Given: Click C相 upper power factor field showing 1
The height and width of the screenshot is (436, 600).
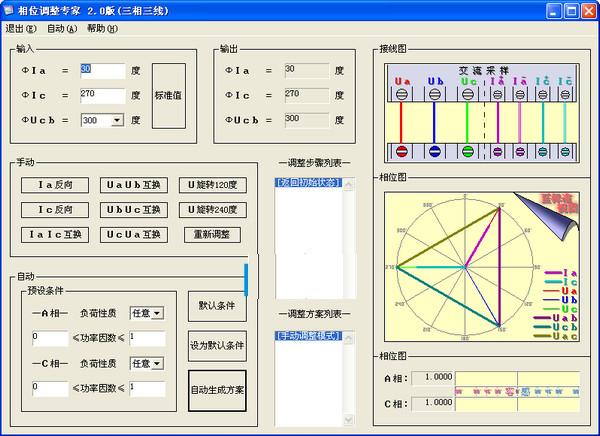Looking at the screenshot, I should pyautogui.click(x=148, y=389).
